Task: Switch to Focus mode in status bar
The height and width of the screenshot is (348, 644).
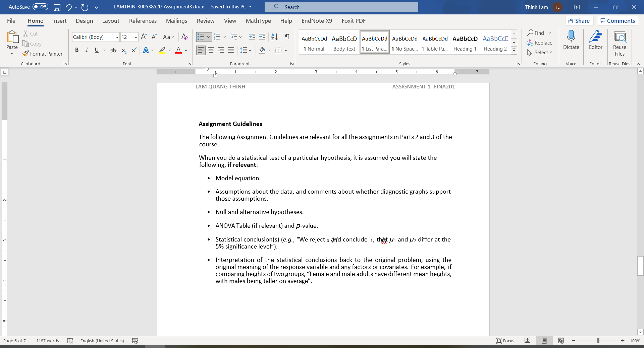Action: point(505,341)
